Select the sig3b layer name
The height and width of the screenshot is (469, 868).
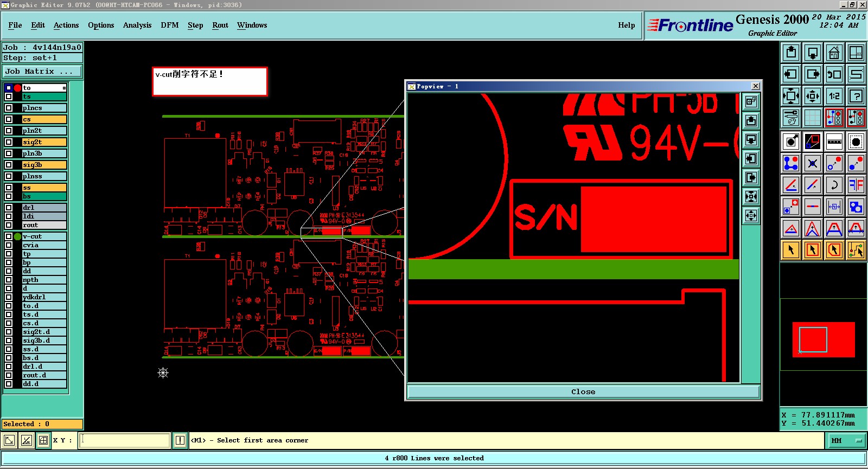coord(44,165)
